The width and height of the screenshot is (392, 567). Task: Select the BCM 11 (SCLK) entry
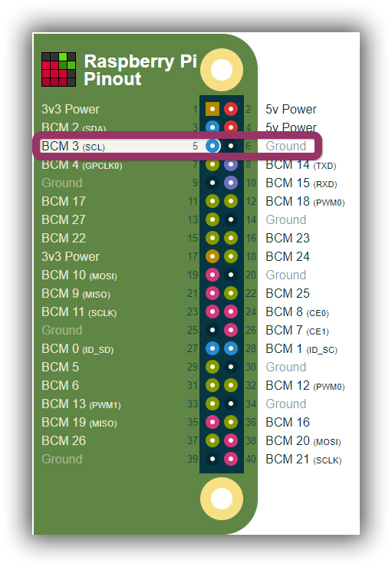coord(79,312)
